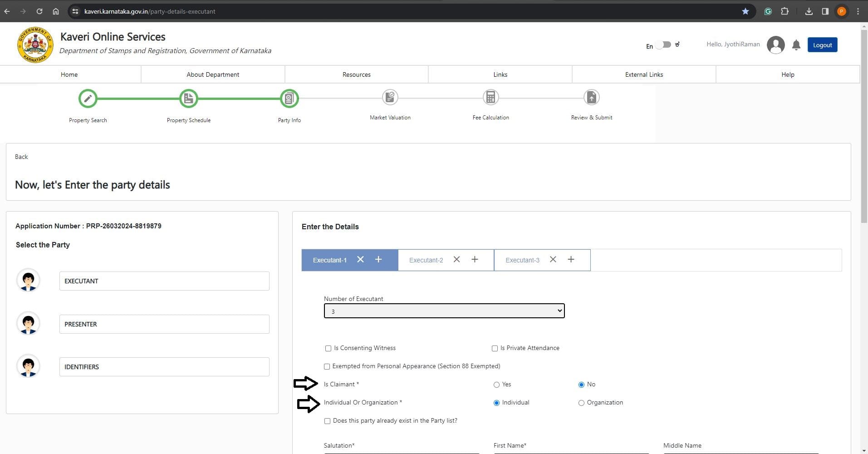Screen dimensions: 868x454
Task: Add executant with plus icon after Executant-3
Action: [x=571, y=259]
